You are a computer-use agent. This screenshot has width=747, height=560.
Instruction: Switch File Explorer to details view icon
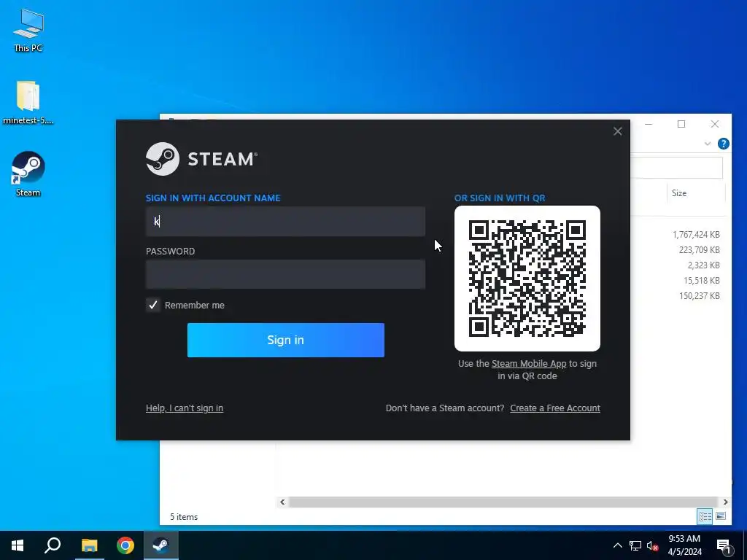705,516
